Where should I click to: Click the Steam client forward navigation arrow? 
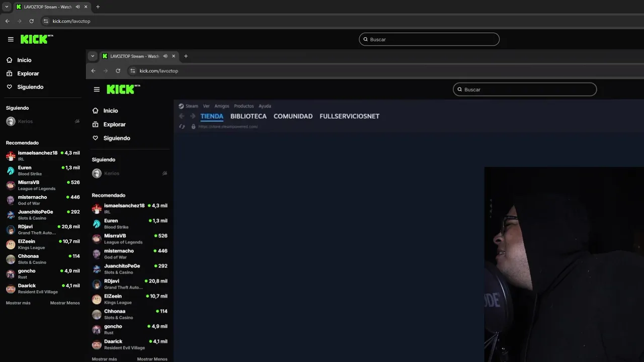(x=193, y=116)
